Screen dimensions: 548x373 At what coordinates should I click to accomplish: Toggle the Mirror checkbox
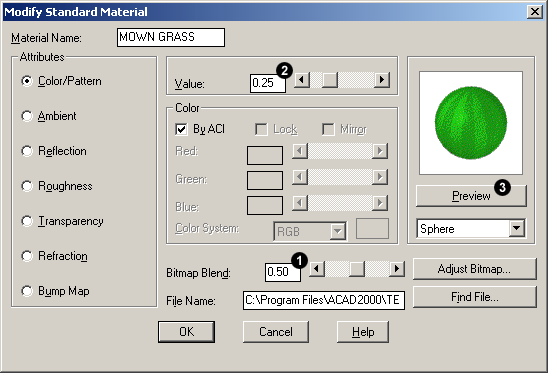(328, 129)
